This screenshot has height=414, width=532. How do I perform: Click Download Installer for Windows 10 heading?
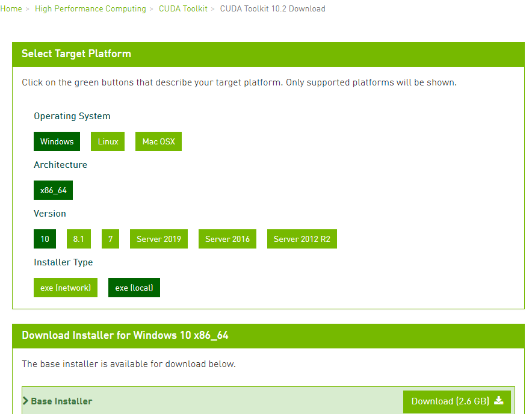pos(125,336)
